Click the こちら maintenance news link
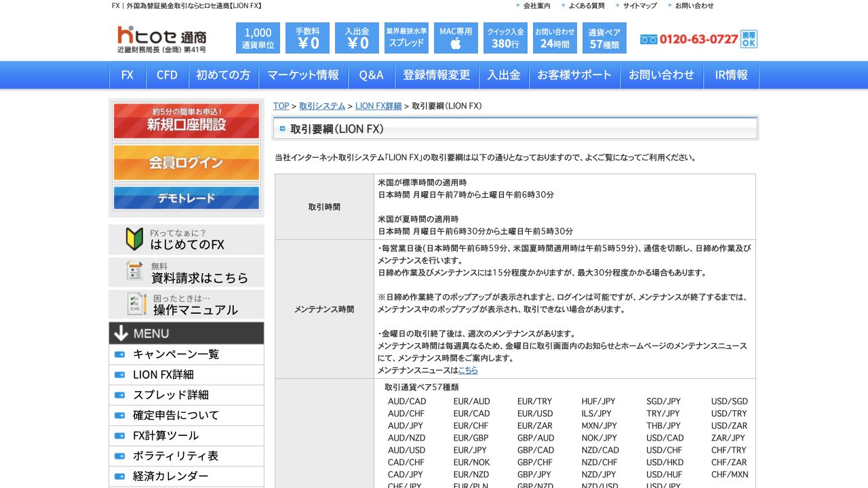This screenshot has height=488, width=868. click(468, 370)
